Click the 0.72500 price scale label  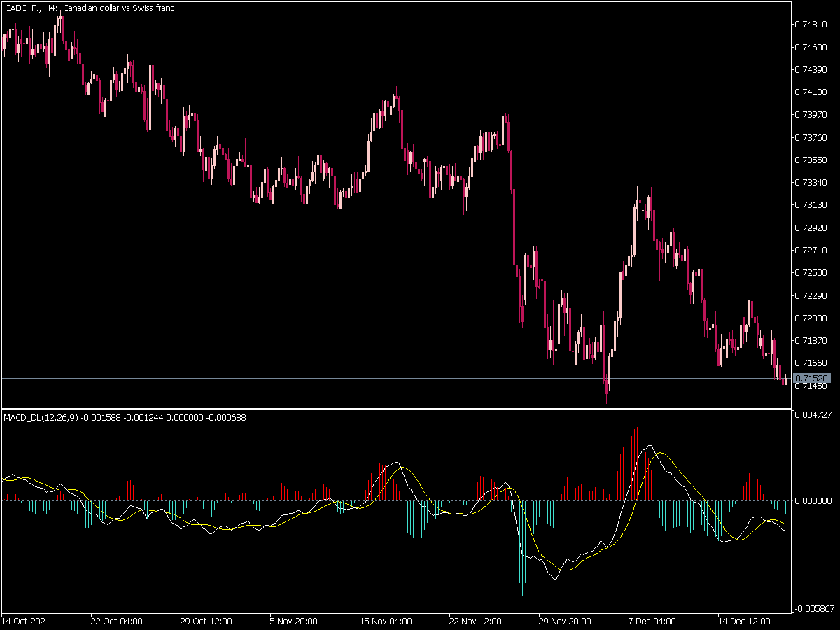coord(812,272)
